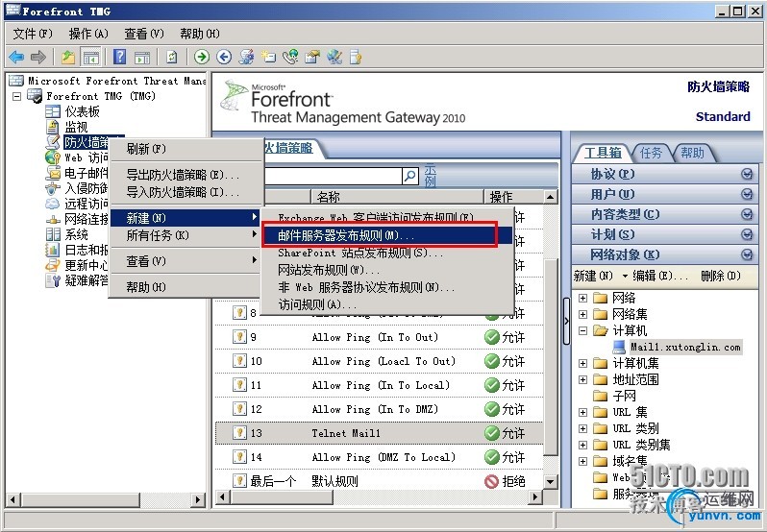The height and width of the screenshot is (532, 767).
Task: Collapse the 计划(S) toolbox section
Action: [747, 234]
